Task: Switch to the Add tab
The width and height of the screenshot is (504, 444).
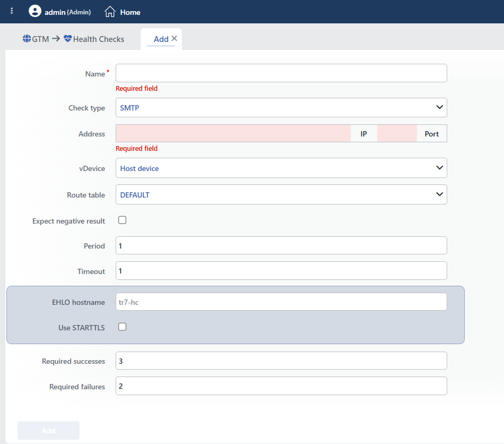Action: (x=161, y=39)
